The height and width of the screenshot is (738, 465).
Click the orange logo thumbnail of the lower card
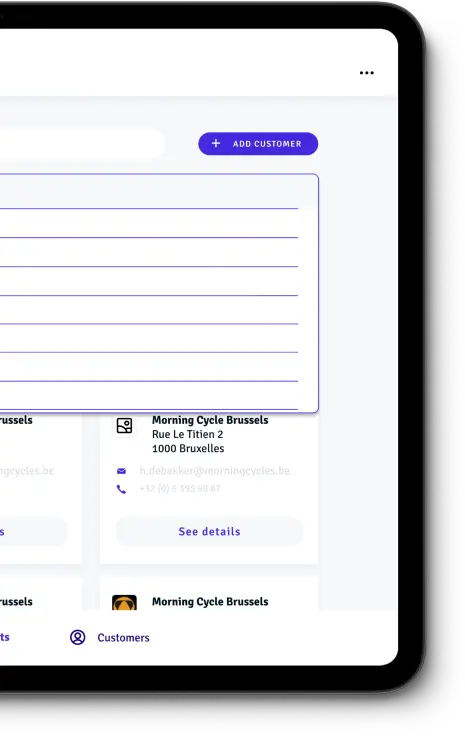124,603
